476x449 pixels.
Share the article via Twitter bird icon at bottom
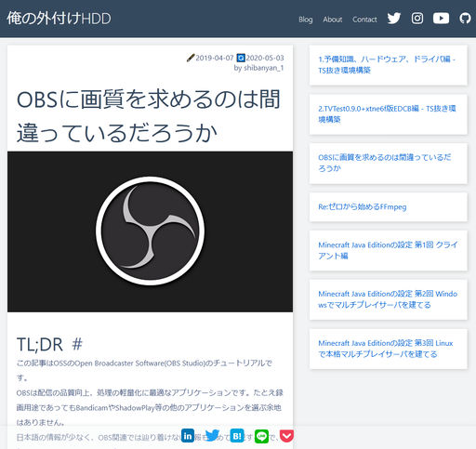(212, 436)
